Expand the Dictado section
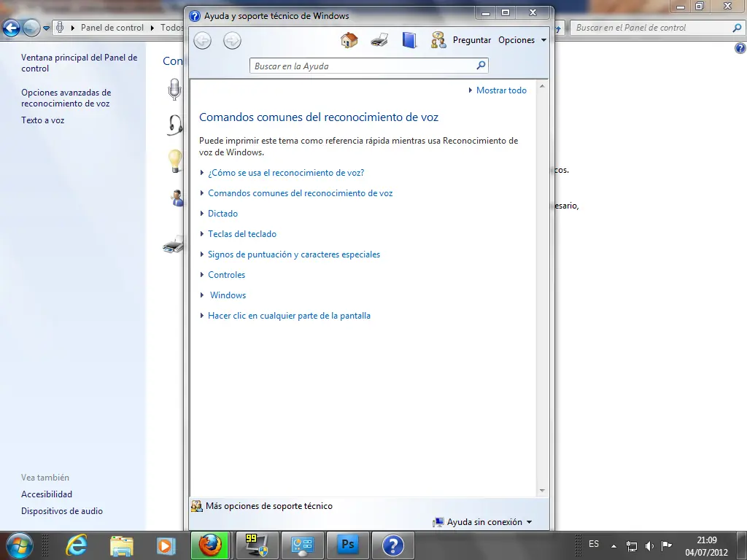 coord(219,214)
